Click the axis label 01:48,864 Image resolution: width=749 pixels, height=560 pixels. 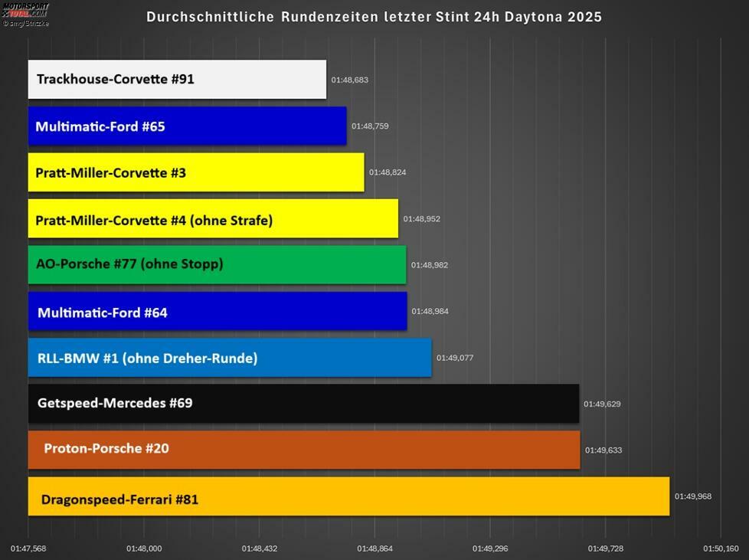[x=375, y=549]
